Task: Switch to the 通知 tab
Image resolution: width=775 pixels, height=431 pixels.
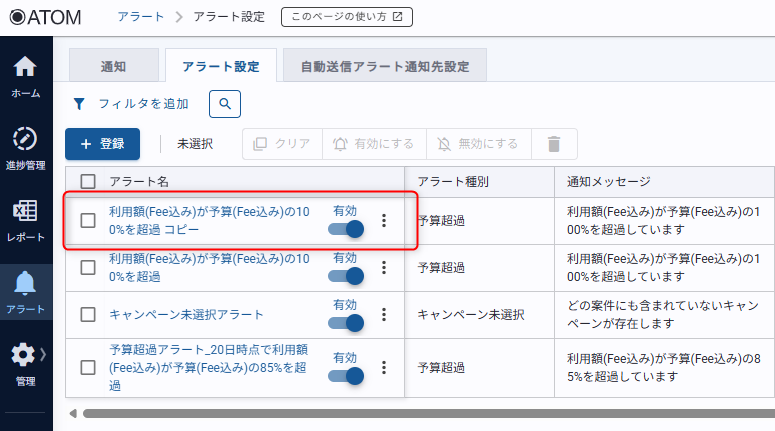Action: click(113, 66)
